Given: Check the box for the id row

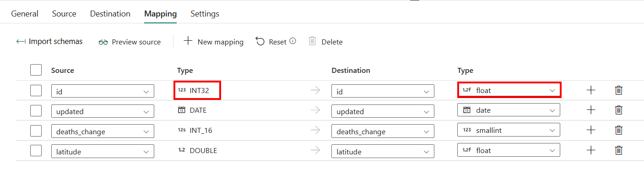Looking at the screenshot, I should [x=36, y=90].
